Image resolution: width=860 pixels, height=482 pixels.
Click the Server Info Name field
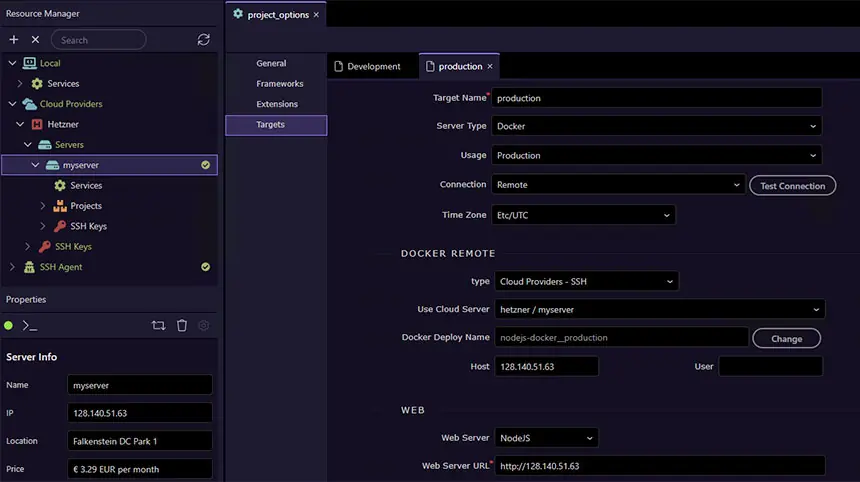pos(140,385)
